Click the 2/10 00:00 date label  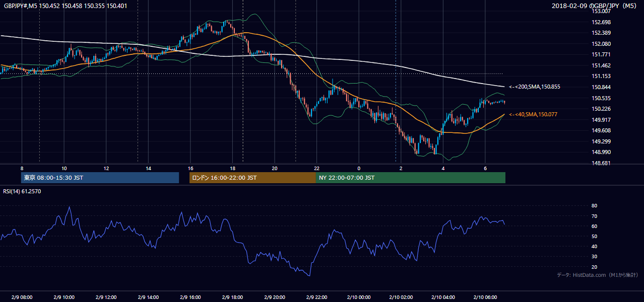(x=359, y=297)
